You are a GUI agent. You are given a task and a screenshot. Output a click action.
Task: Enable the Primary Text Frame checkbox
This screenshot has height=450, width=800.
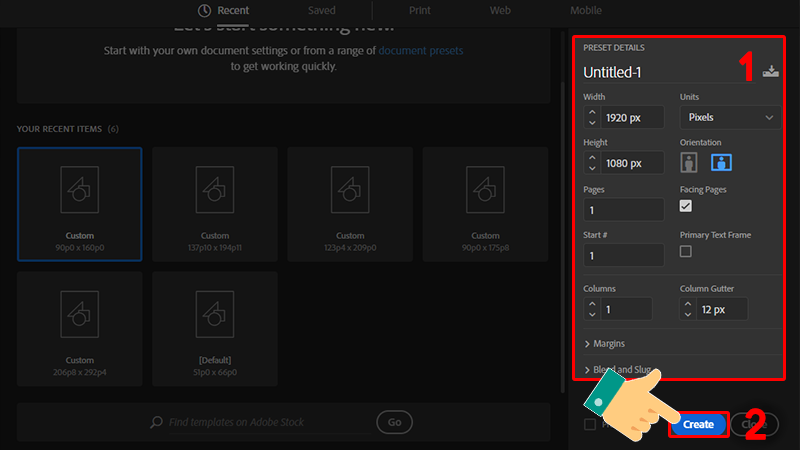click(686, 252)
